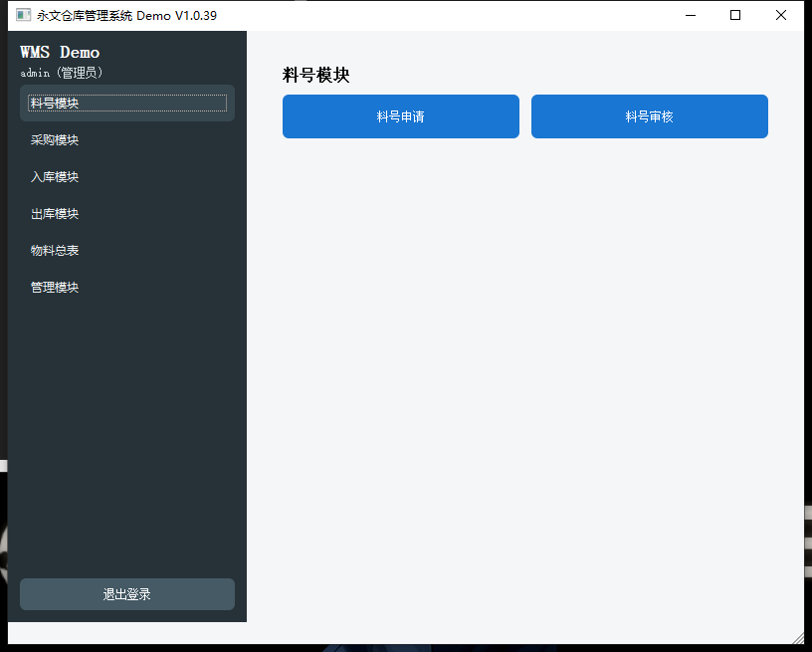The width and height of the screenshot is (812, 652).
Task: Maximize the 永文仓库管理系统 window
Action: (735, 15)
